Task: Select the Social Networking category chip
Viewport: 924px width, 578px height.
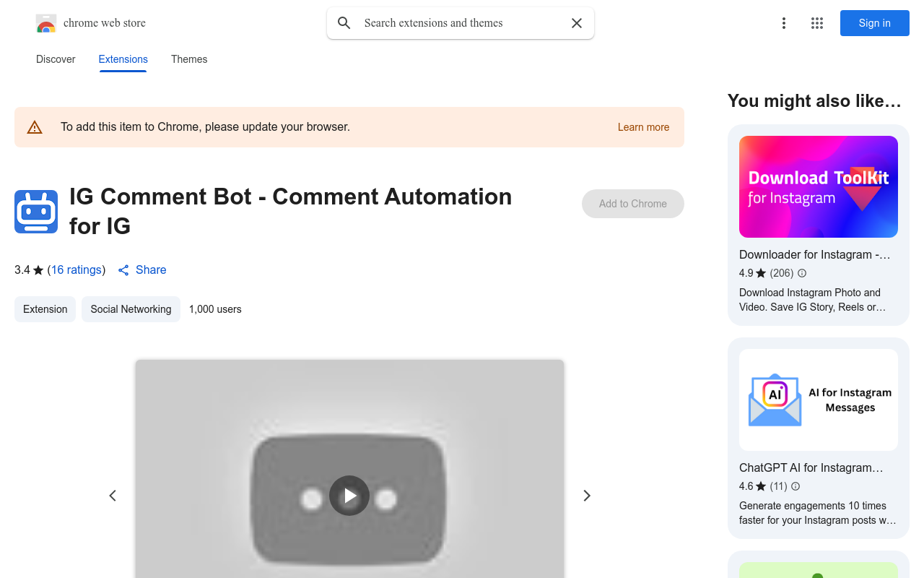Action: click(131, 309)
